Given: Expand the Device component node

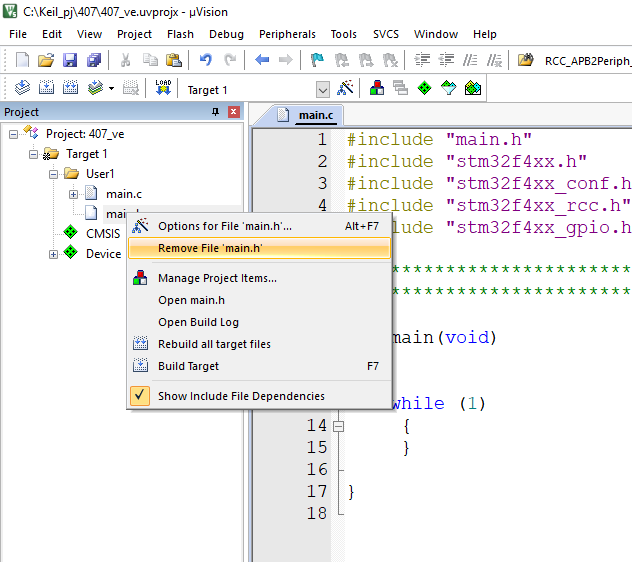Looking at the screenshot, I should (53, 254).
